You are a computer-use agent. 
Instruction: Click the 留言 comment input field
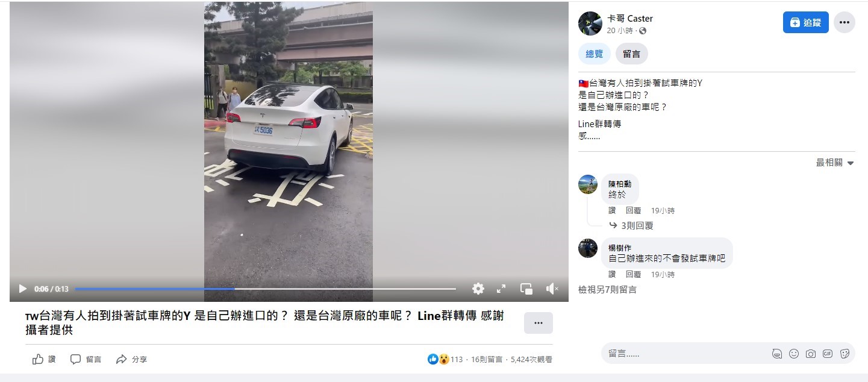687,354
